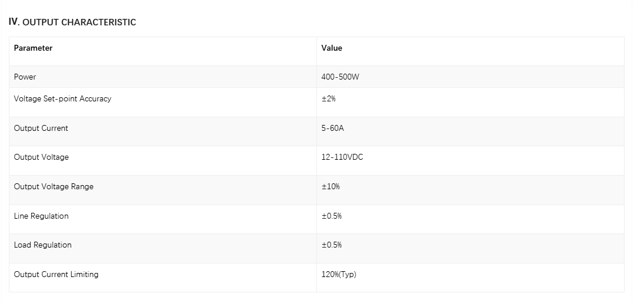Click Line Regulation's ±0.5% value
Screen dimensions: 644x303
point(332,216)
